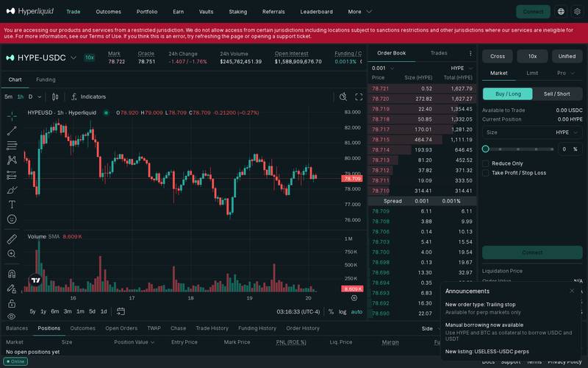Toggle the magnet mode tool
Viewport: 588px width, 368px height.
(x=12, y=274)
